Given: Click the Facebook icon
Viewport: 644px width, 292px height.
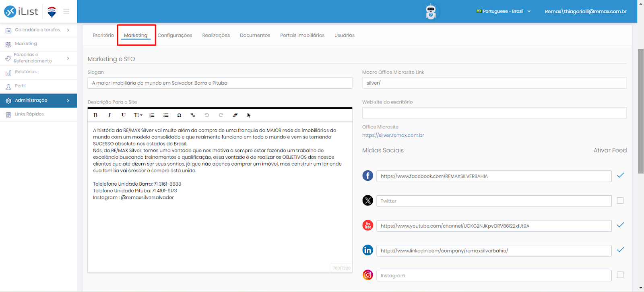Looking at the screenshot, I should pos(368,176).
